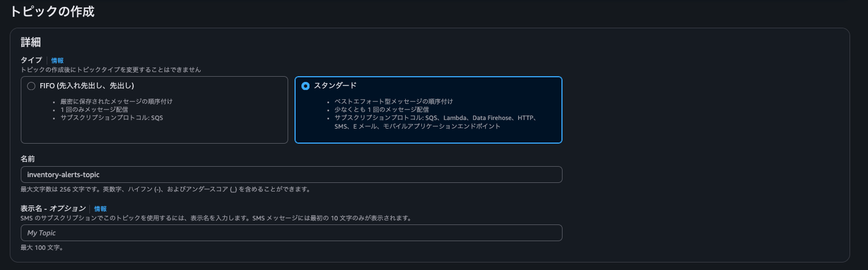Open the 情報 link beside タイプ
The height and width of the screenshot is (270, 868).
tap(57, 60)
